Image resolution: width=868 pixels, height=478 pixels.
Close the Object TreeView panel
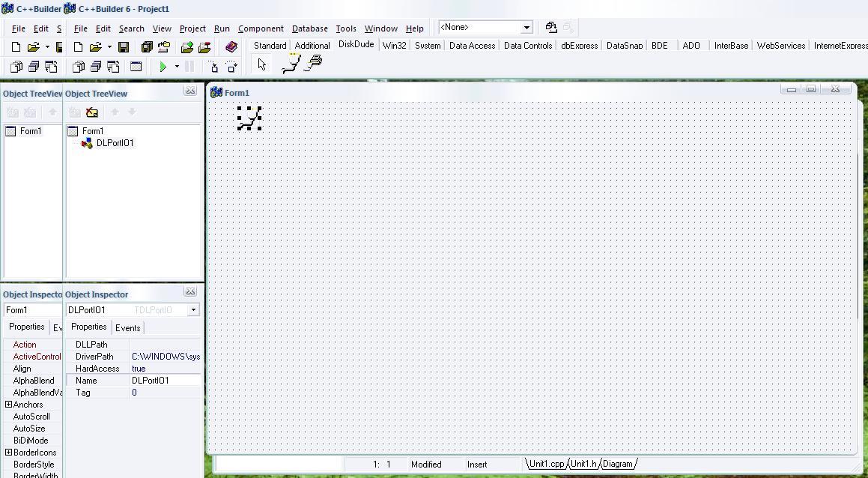(x=190, y=91)
